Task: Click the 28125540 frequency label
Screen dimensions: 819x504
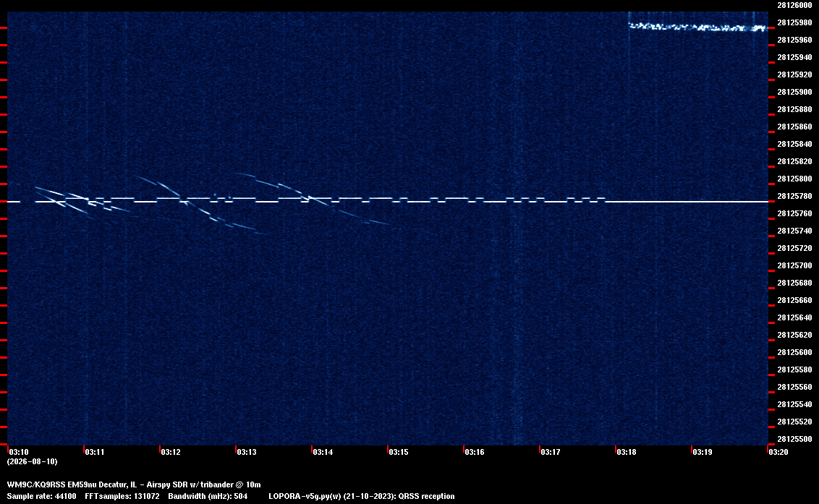Action: (x=794, y=403)
